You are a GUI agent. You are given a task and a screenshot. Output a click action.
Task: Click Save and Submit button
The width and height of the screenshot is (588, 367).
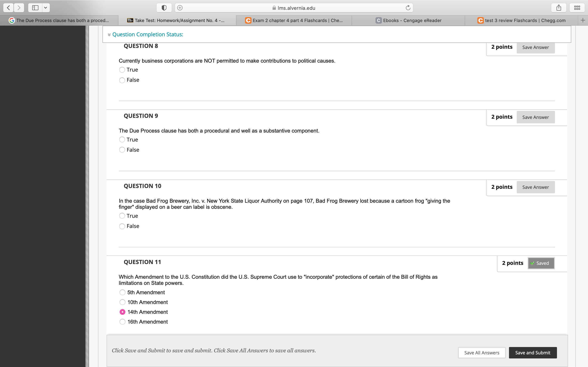click(x=533, y=353)
